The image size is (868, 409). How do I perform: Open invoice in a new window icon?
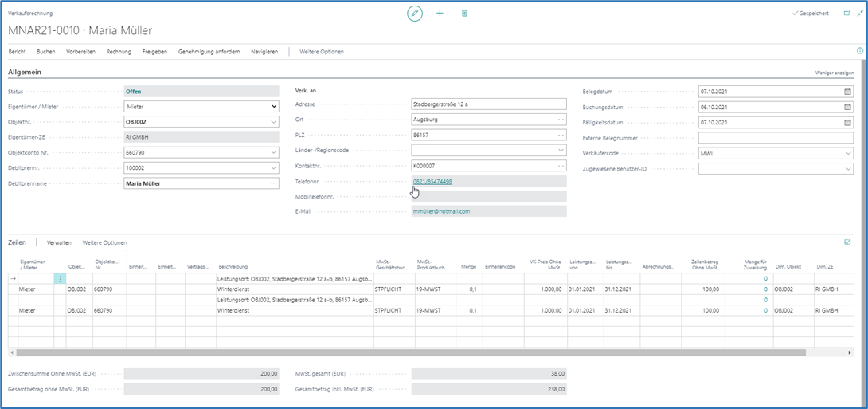pos(846,14)
